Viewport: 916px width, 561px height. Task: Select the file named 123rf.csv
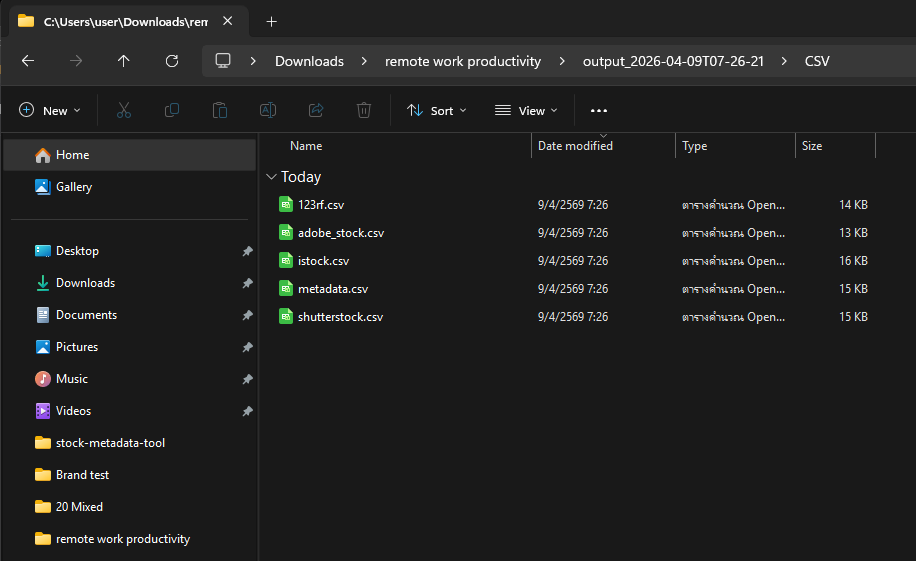coord(321,205)
